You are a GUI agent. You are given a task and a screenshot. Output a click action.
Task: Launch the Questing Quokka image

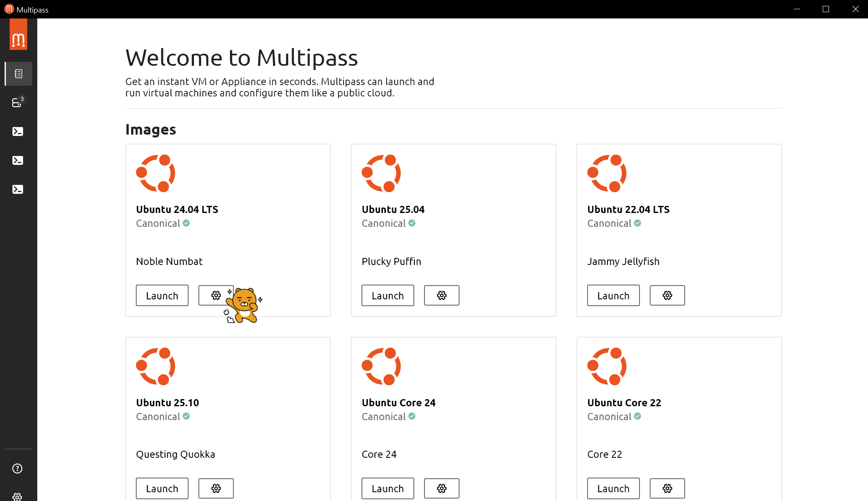[x=162, y=488]
